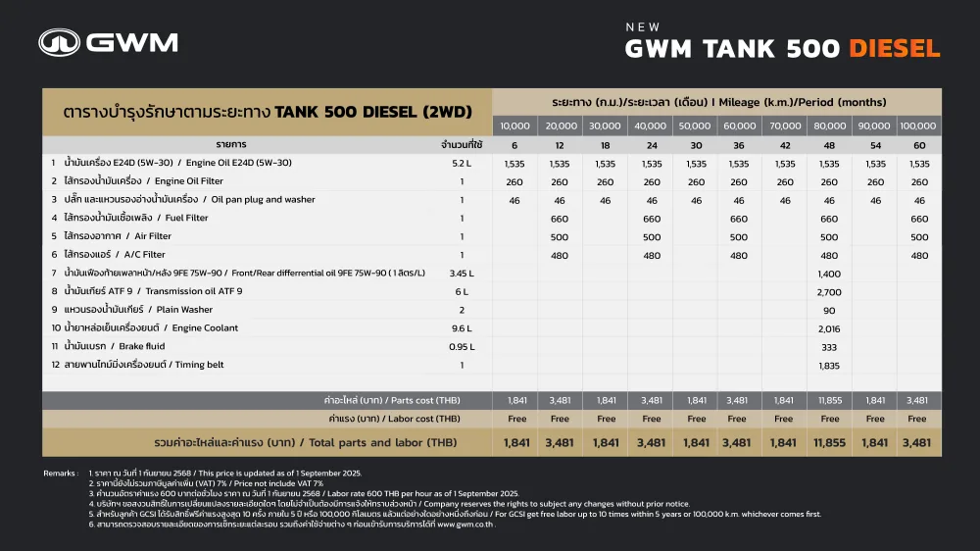Click the Engine Coolant 2,016 price cell
Screen dimensions: 980x551
[829, 329]
